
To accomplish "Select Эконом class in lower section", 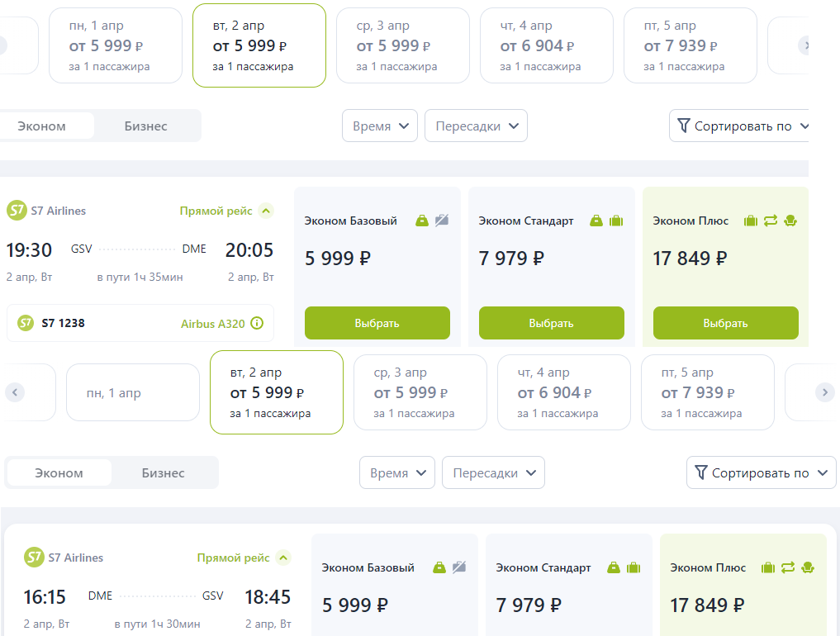I will click(x=59, y=473).
